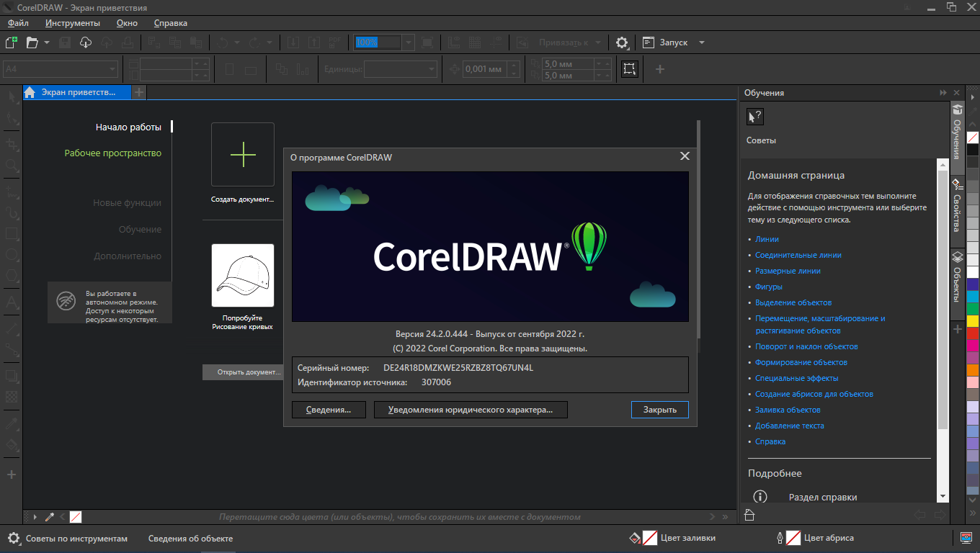Screen dimensions: 980x553
Task: Pick the no-color swatch atop color palette
Action: (x=973, y=137)
